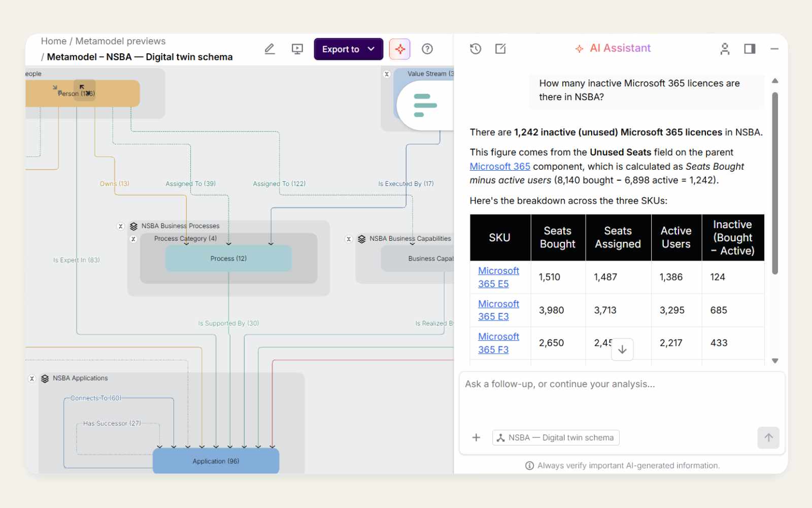Click the Seats Bought column header
This screenshot has height=508, width=812.
558,238
